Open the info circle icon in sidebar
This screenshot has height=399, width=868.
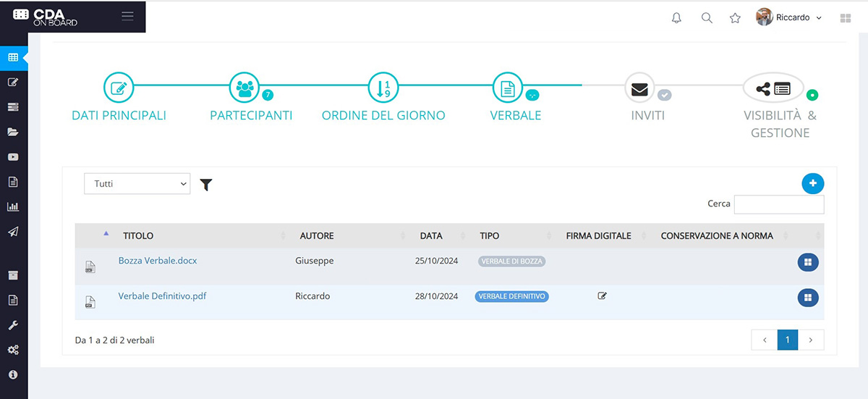tap(13, 374)
